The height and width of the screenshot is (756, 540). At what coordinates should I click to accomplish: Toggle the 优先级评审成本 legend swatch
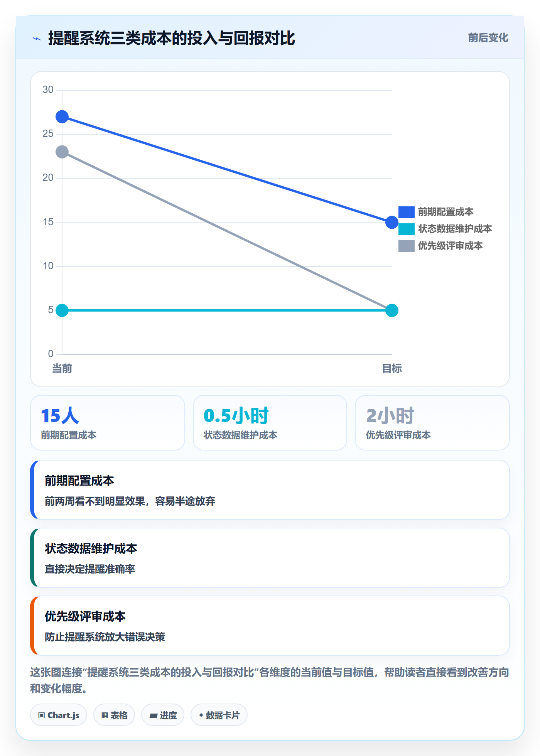coord(406,246)
